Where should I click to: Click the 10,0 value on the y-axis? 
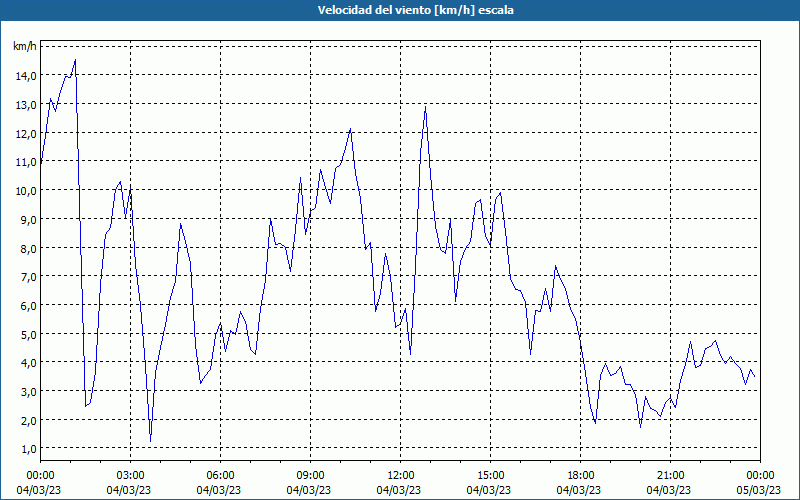(26, 190)
